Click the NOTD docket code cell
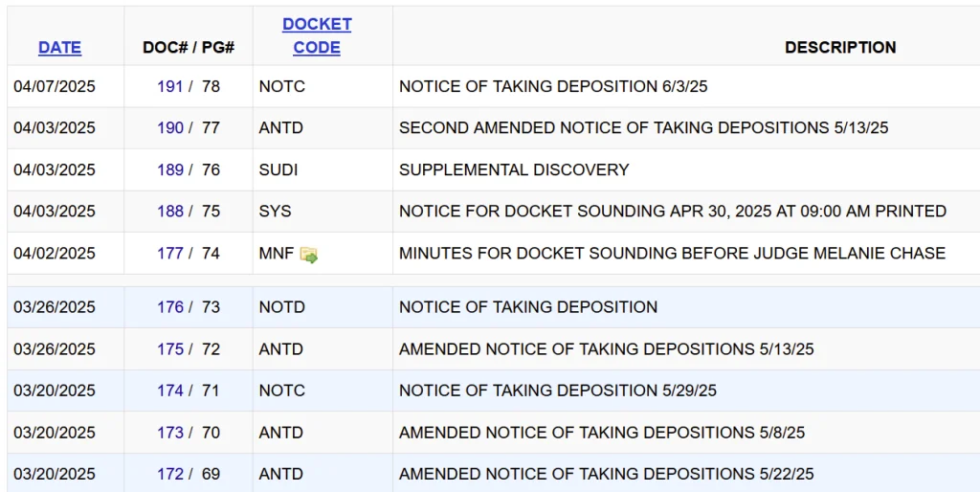This screenshot has width=980, height=492. pos(281,307)
